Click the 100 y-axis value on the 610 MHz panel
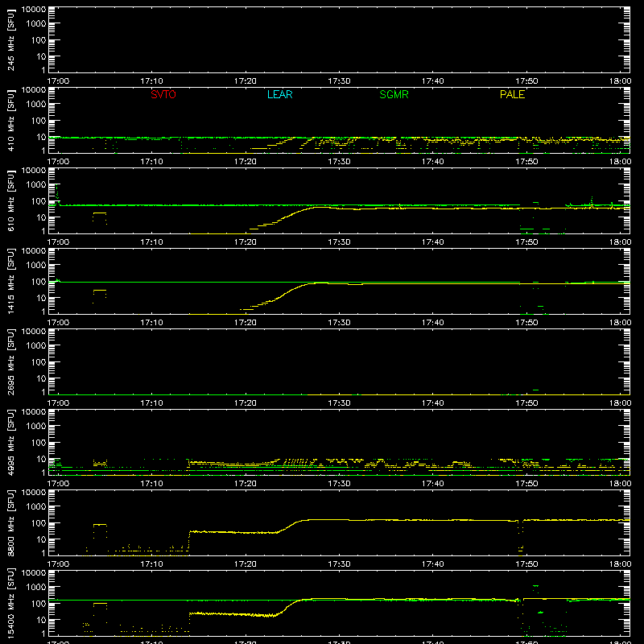This screenshot has width=644, height=644. click(39, 201)
